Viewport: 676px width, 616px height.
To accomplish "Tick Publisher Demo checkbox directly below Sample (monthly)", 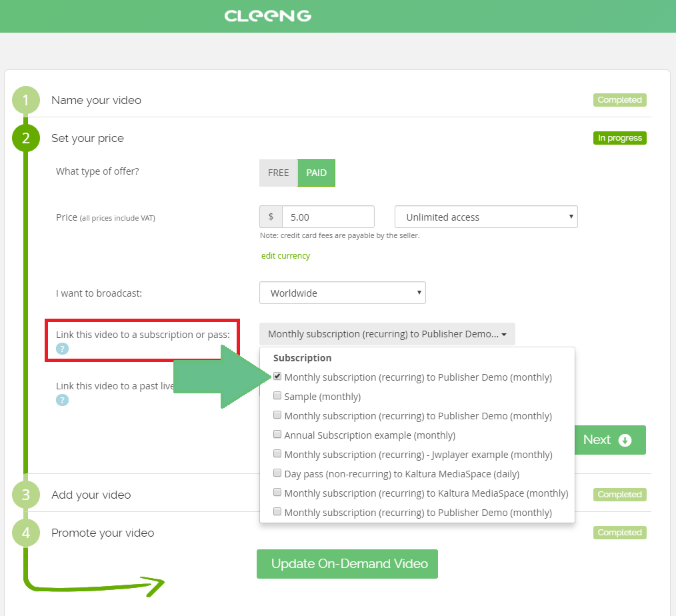I will coord(277,415).
